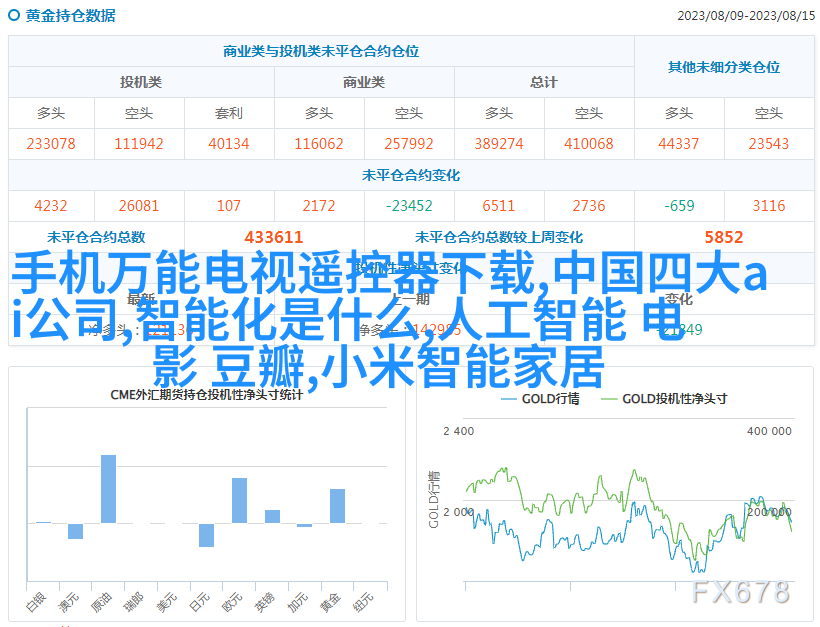Viewport: 820px width, 627px height.
Task: Select the 商业类 column group header
Action: 364,82
